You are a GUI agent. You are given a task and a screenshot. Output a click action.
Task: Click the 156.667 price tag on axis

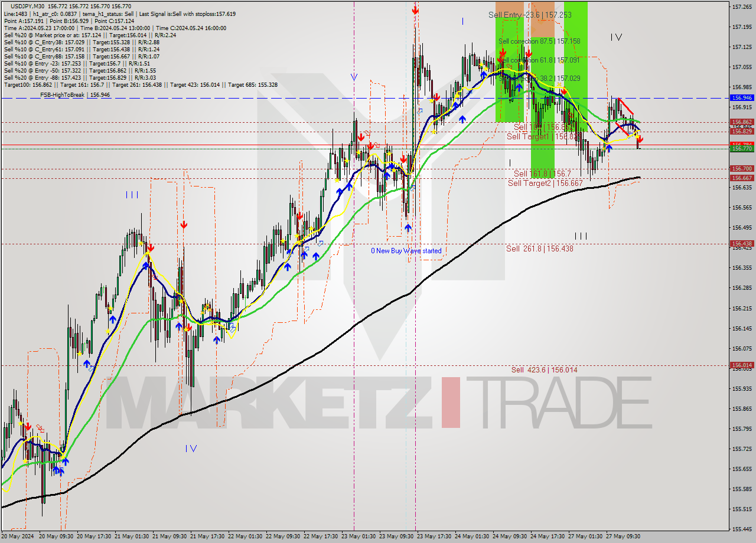742,178
